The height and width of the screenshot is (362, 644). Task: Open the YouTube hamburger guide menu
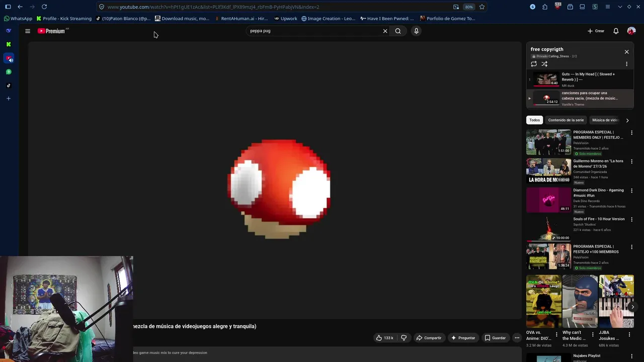coord(28,31)
